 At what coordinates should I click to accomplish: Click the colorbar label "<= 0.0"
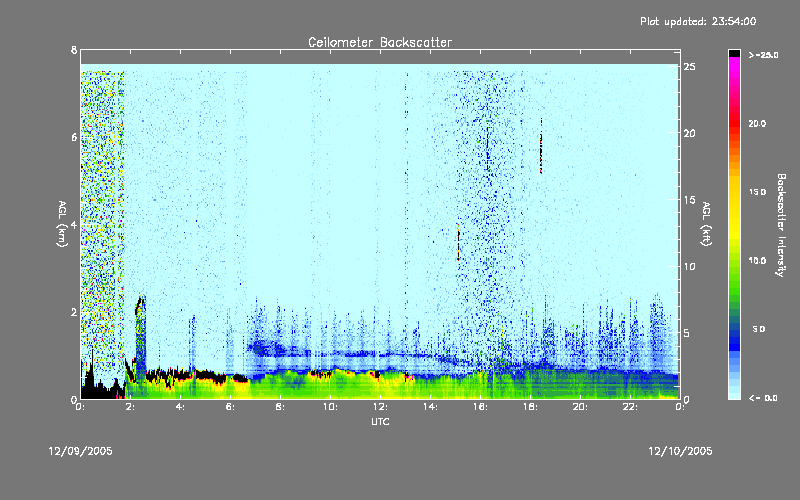763,398
